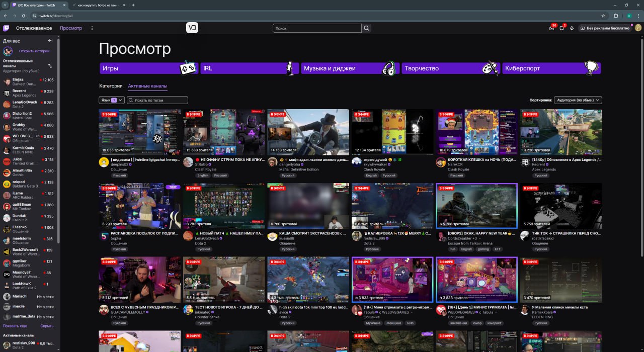Click the VJ extension logo icon
This screenshot has height=352, width=644.
pyautogui.click(x=192, y=28)
